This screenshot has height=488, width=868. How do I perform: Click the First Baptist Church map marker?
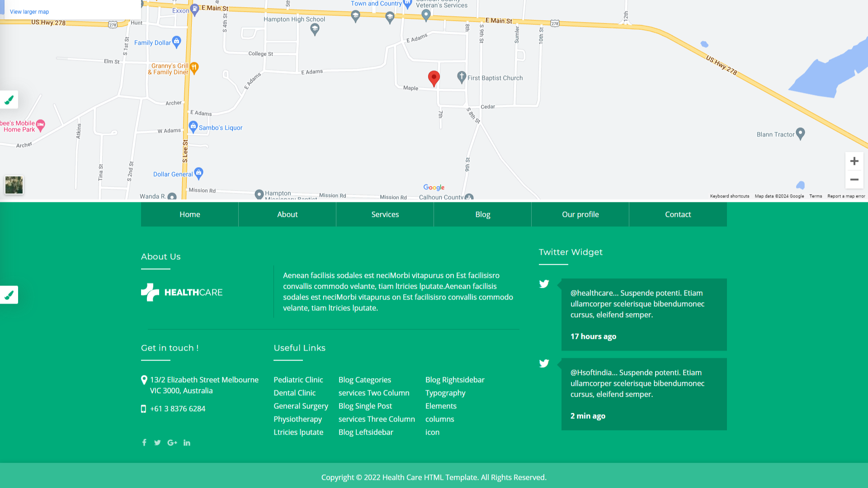pyautogui.click(x=462, y=77)
